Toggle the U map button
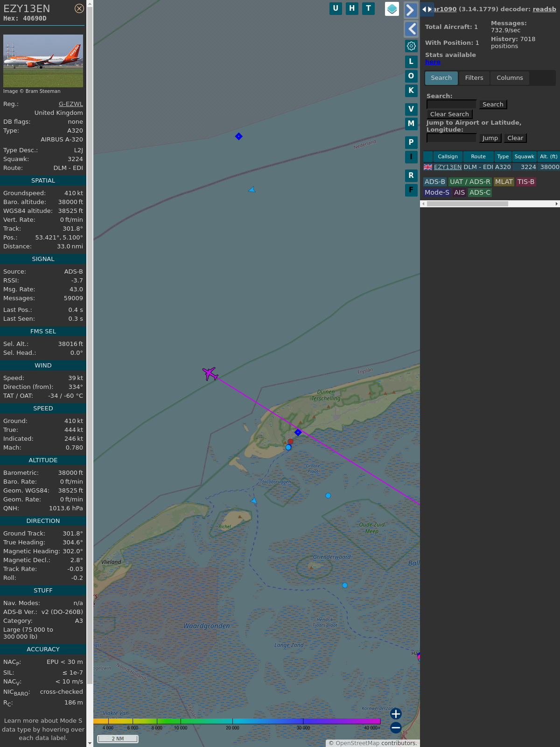Screen dimensions: 560x747 pyautogui.click(x=336, y=8)
